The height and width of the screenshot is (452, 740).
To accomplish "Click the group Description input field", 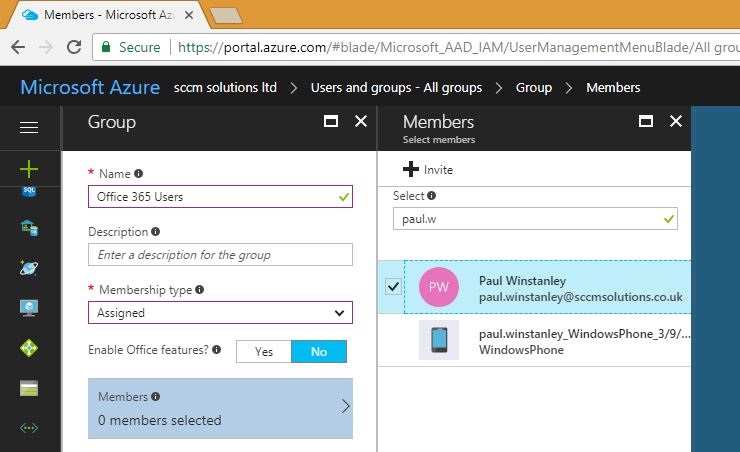I will pos(220,255).
